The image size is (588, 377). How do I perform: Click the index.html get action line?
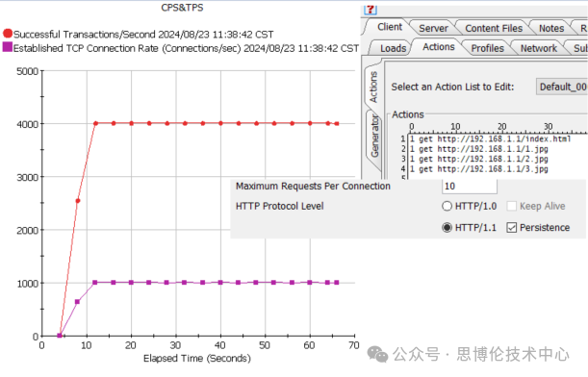click(491, 139)
